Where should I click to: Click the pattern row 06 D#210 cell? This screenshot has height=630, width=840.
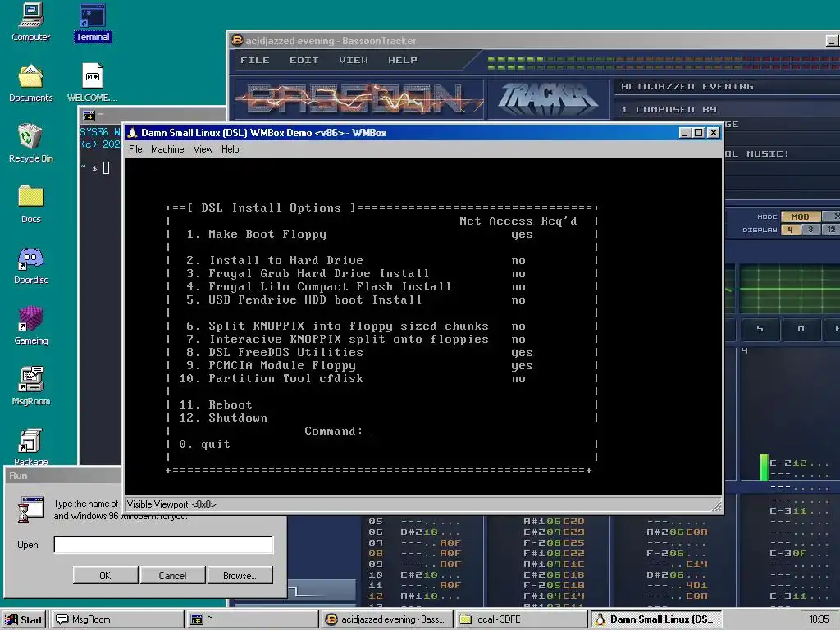[430, 532]
